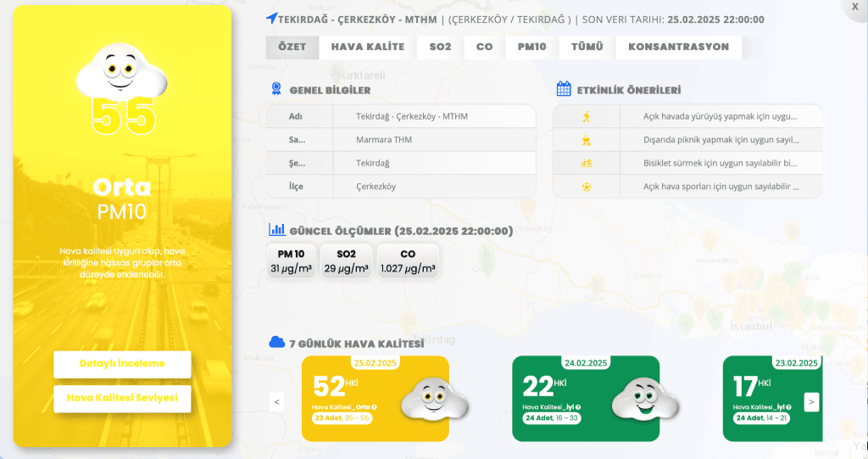The image size is (868, 459).
Task: Click the cloud mascot on 25.02.2025 card
Action: coord(435,399)
